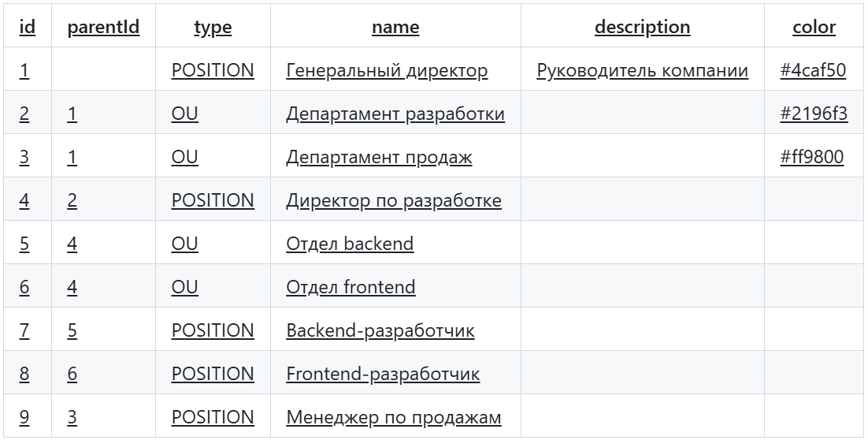Open 'Менеджер по продажам' link
The height and width of the screenshot is (440, 868).
[x=393, y=418]
